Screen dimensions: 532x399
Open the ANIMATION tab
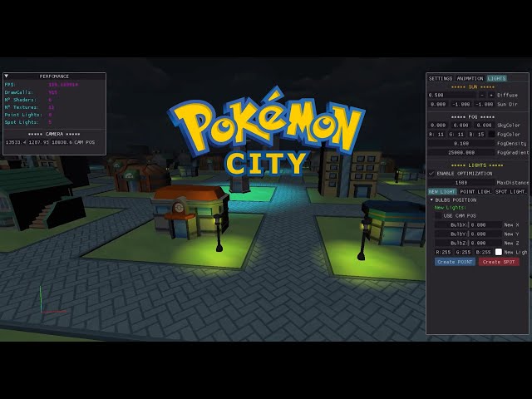470,78
